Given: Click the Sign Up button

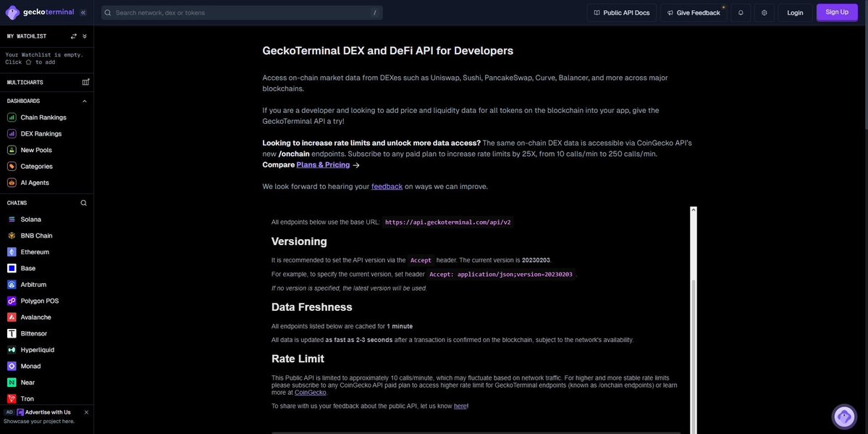Looking at the screenshot, I should (x=836, y=12).
